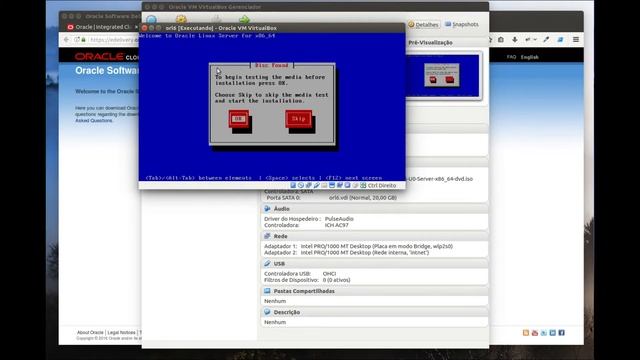The image size is (640, 360).
Task: Click the Adaptador 2 internal network line
Action: coord(347,253)
